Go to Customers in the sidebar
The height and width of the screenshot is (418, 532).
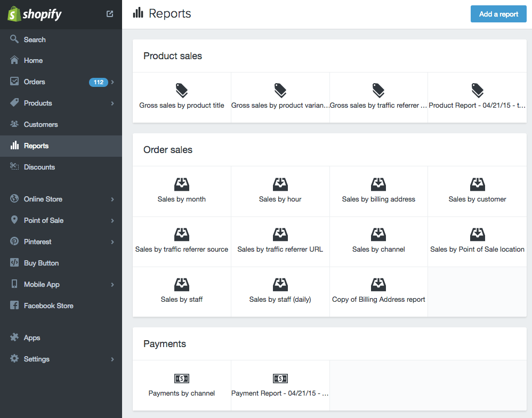pos(41,124)
